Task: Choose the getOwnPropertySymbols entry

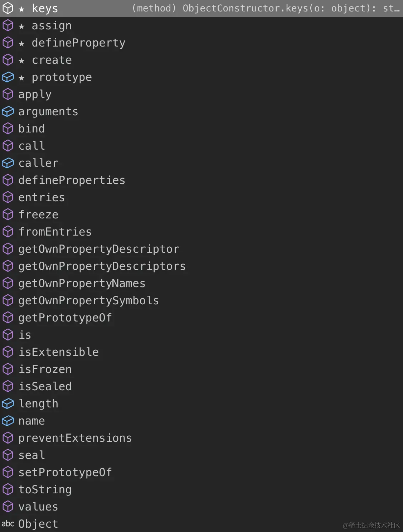Action: click(x=201, y=300)
